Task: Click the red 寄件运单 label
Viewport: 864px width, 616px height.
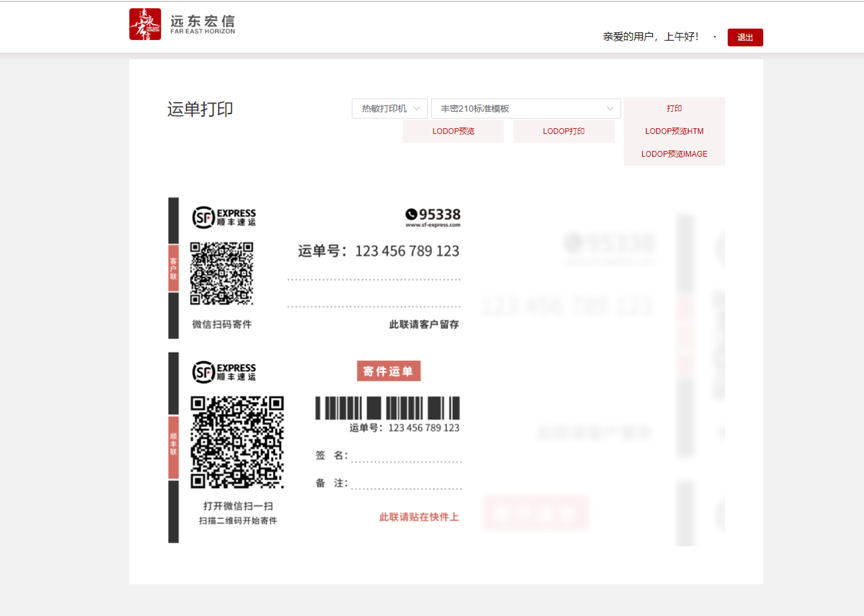Action: pos(389,371)
